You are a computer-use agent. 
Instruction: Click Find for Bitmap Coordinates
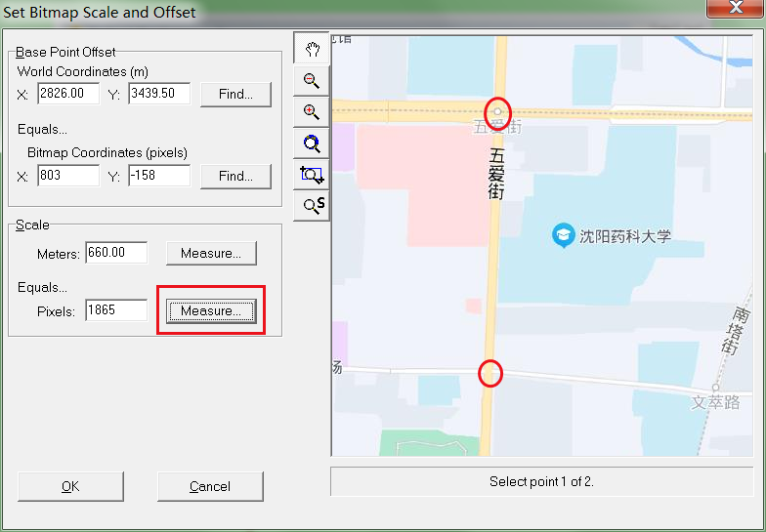(235, 176)
